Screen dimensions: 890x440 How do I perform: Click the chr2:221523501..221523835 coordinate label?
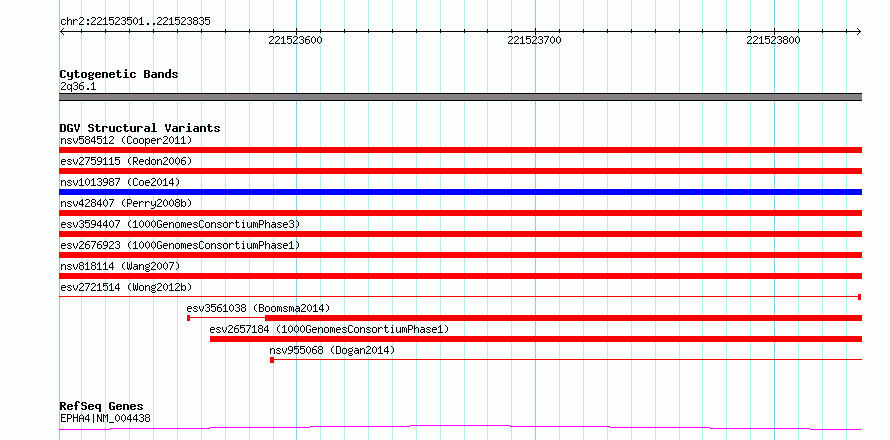click(x=135, y=22)
